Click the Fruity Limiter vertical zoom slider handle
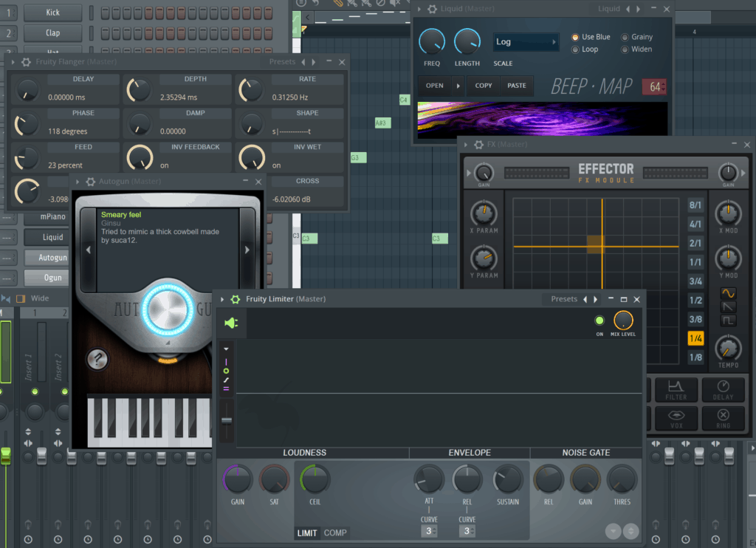756x548 pixels. [227, 420]
